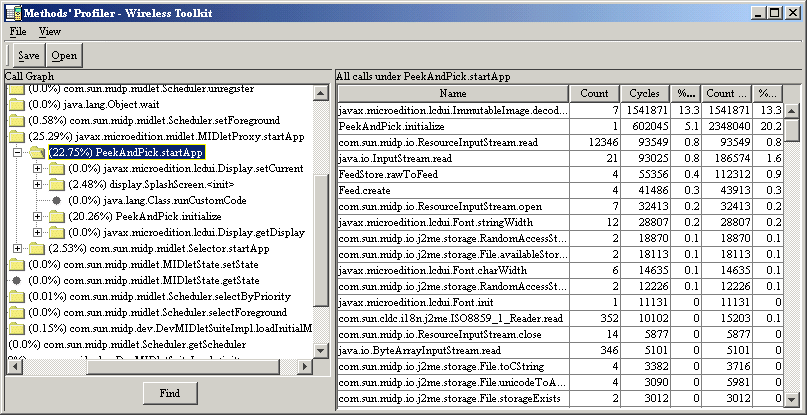
Task: Sort table by Name column header
Action: click(x=453, y=94)
